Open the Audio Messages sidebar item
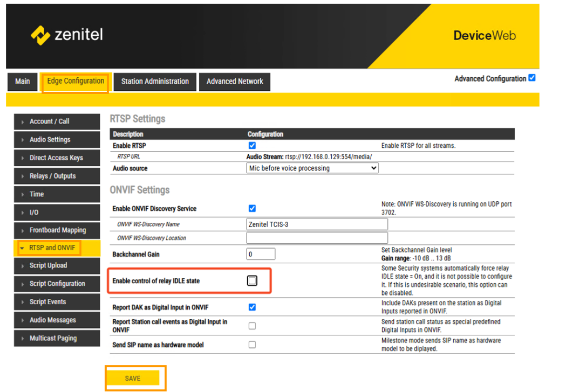 point(57,320)
